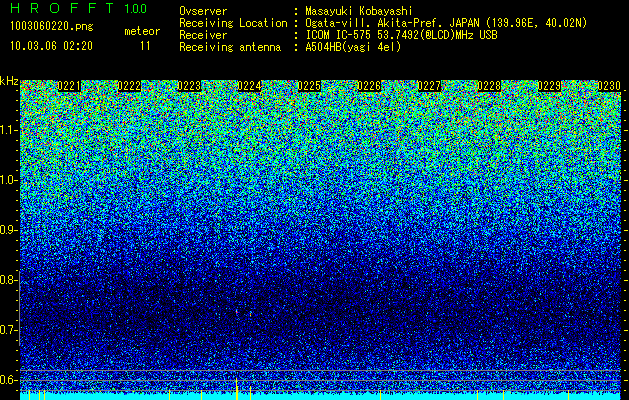Click the 1.0 frequency axis label
This screenshot has width=629, height=400.
tap(8, 180)
